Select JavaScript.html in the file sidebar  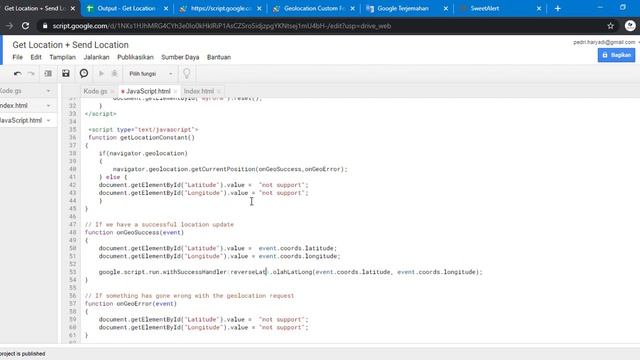(20, 120)
